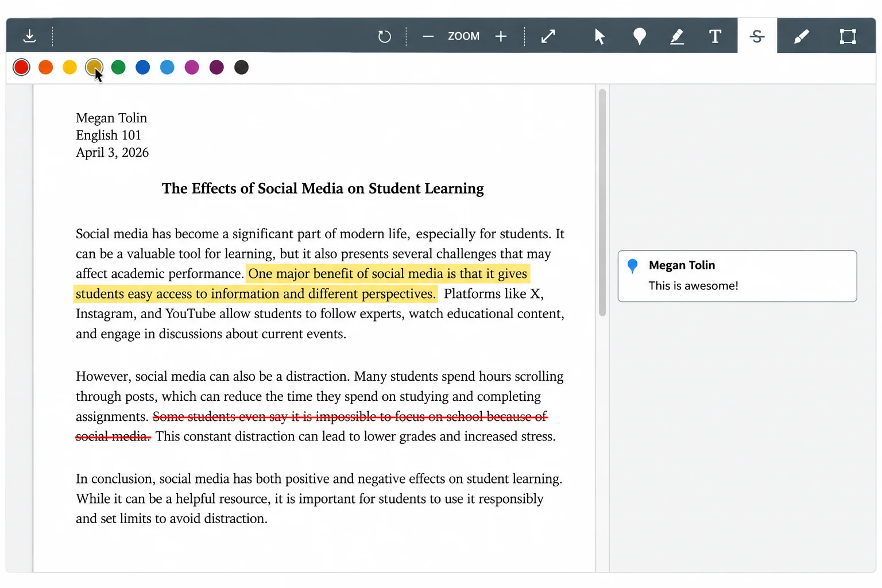Click the comment text "This is awesome!"
Screen dimensions: 882x588
click(694, 286)
